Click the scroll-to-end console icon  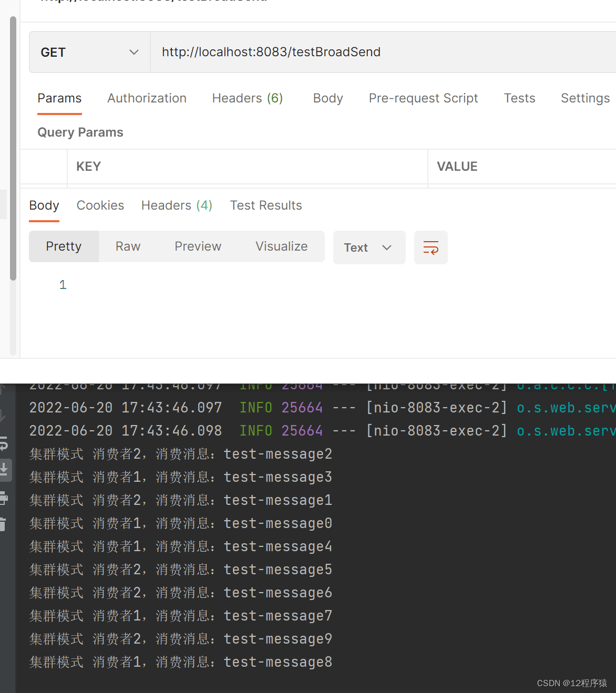[x=4, y=469]
